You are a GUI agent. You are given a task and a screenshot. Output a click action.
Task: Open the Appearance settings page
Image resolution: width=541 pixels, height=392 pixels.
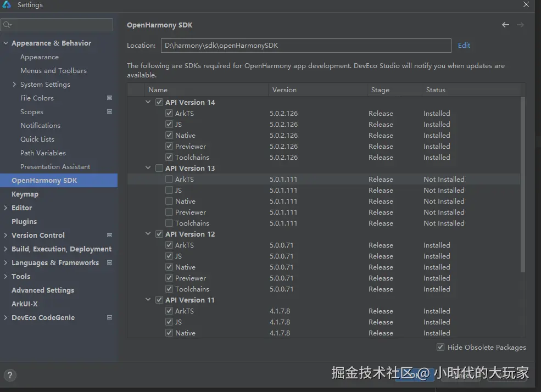[40, 57]
